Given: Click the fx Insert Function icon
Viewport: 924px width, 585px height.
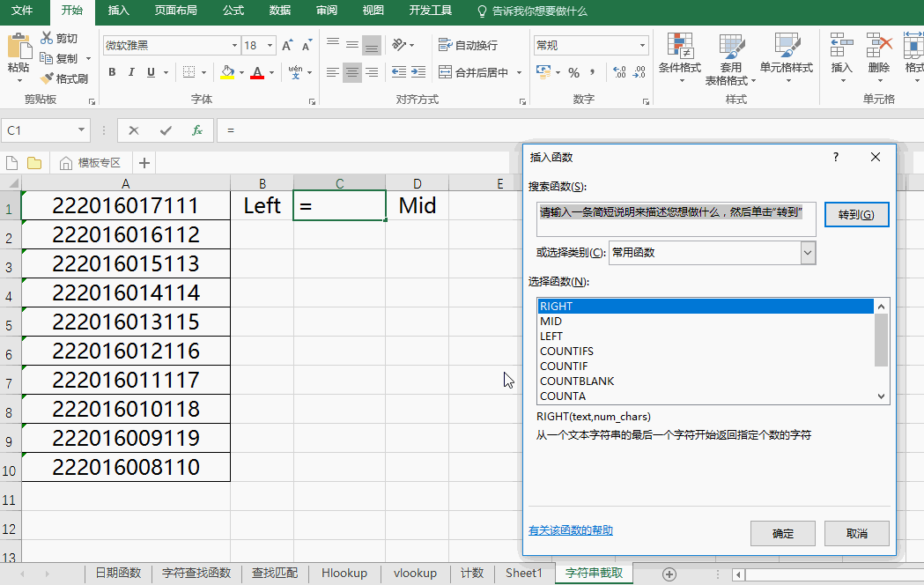Looking at the screenshot, I should [x=197, y=130].
